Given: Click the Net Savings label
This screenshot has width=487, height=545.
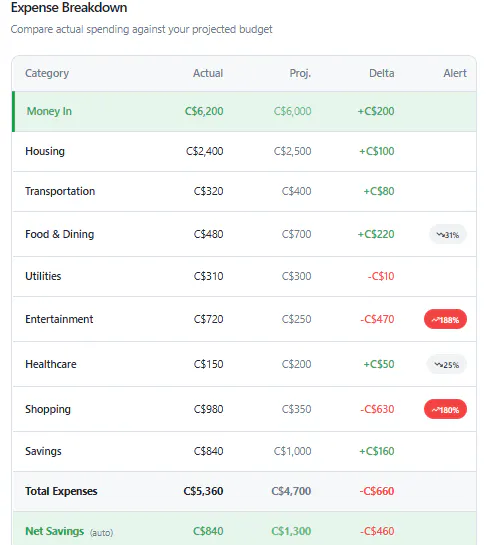Looking at the screenshot, I should tap(55, 531).
